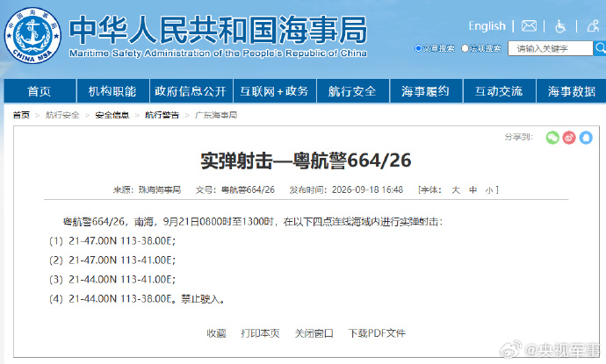Select the 文章搜索 radio button
The width and height of the screenshot is (606, 364).
pos(418,48)
